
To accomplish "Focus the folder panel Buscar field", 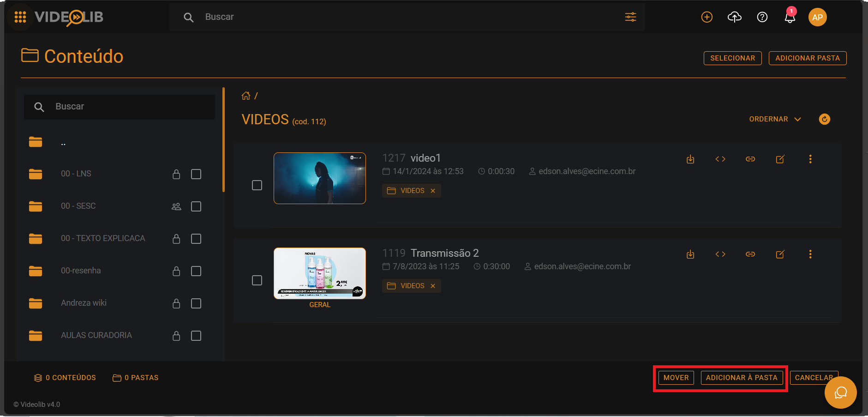I will 119,107.
